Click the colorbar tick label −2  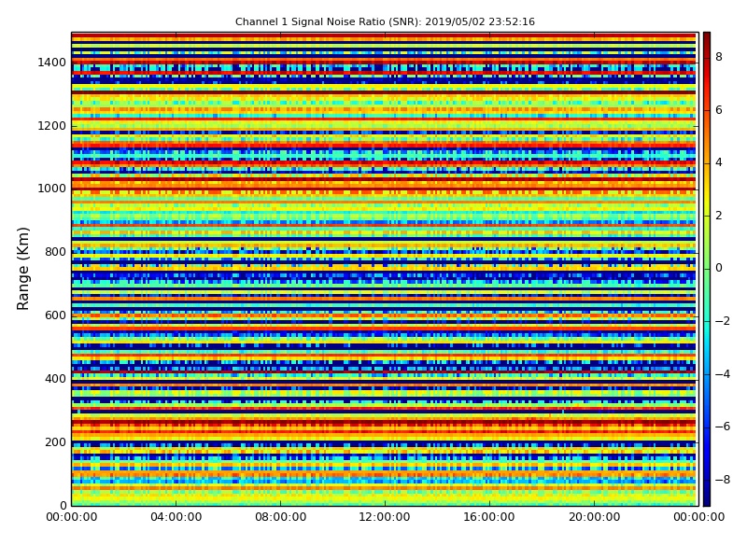click(x=723, y=321)
